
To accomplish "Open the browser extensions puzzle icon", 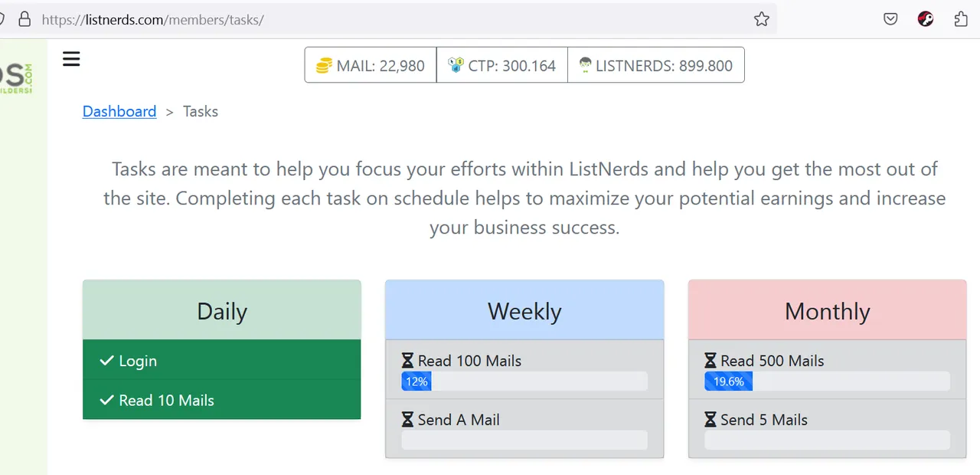I will coord(961,19).
